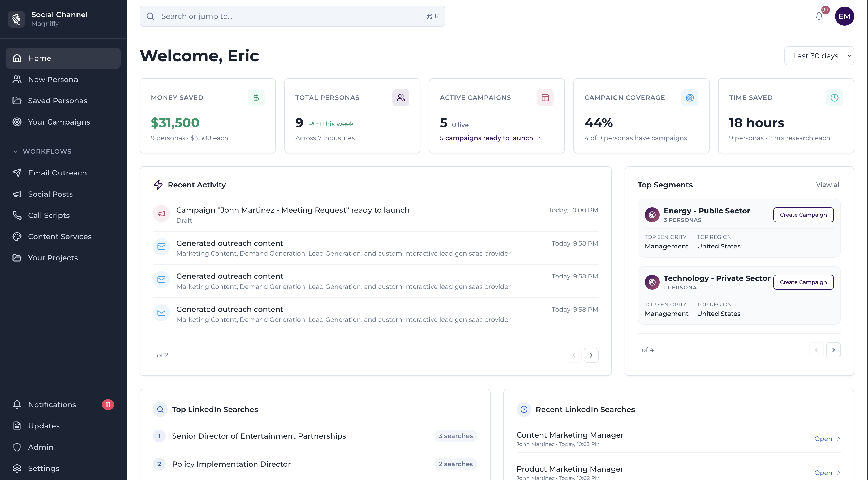Click the notification bell icon in header
This screenshot has height=480, width=868.
pos(819,16)
